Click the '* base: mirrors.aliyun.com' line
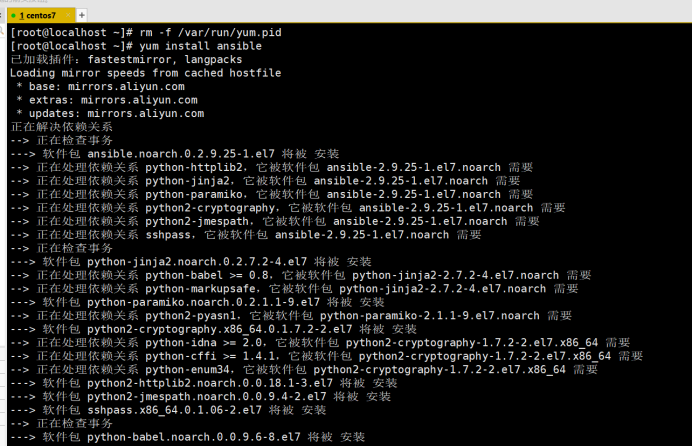The height and width of the screenshot is (446, 692). (x=101, y=86)
